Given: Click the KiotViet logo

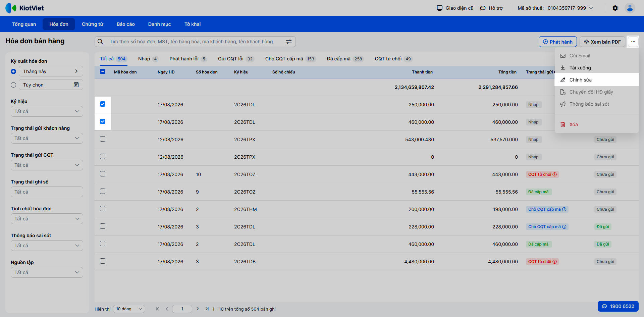Looking at the screenshot, I should (24, 8).
